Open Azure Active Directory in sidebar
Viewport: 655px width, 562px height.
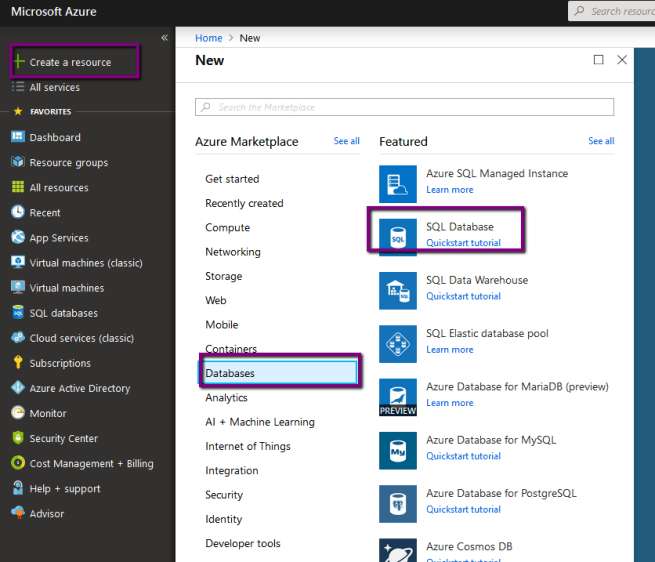[x=79, y=388]
